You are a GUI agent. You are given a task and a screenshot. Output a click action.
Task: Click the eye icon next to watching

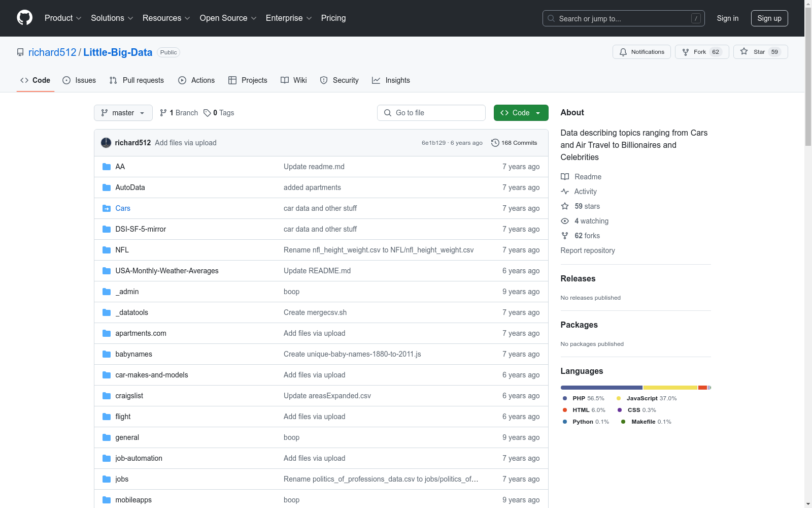tap(565, 221)
